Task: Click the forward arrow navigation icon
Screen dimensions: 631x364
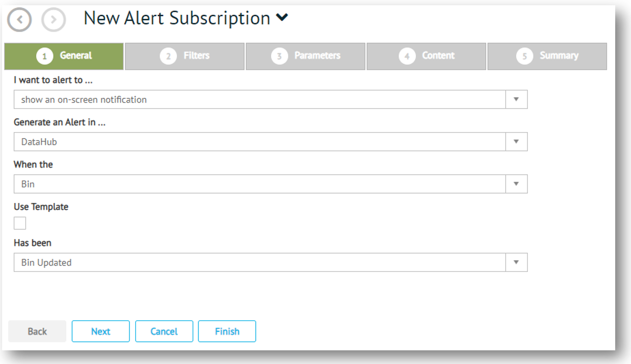Action: tap(54, 21)
